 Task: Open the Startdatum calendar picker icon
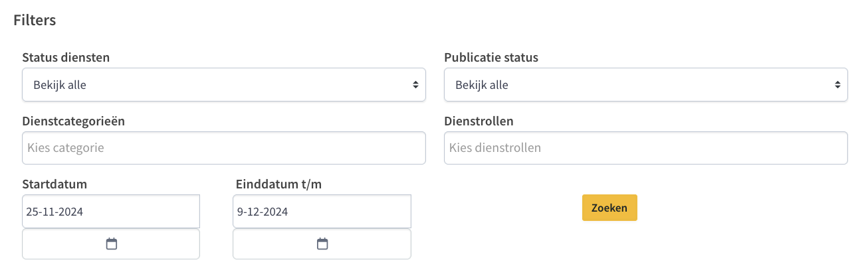[112, 244]
